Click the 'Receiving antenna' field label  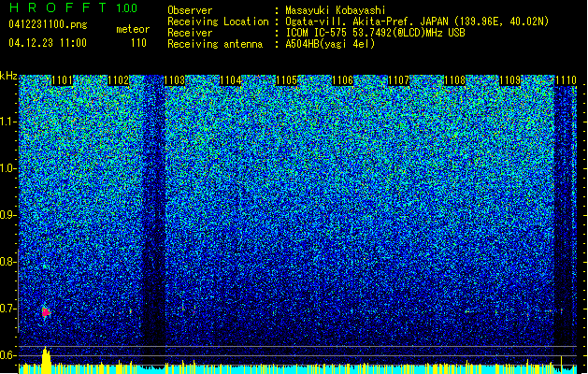pyautogui.click(x=215, y=44)
